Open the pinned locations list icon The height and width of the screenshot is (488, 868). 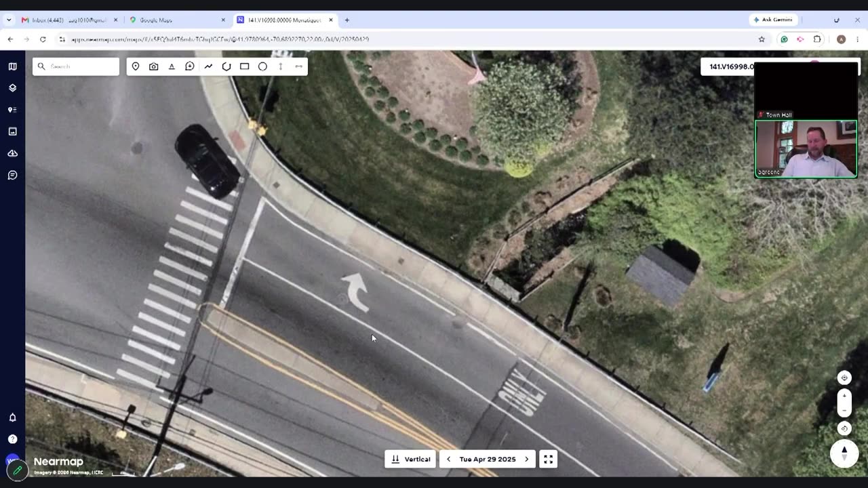click(x=12, y=110)
